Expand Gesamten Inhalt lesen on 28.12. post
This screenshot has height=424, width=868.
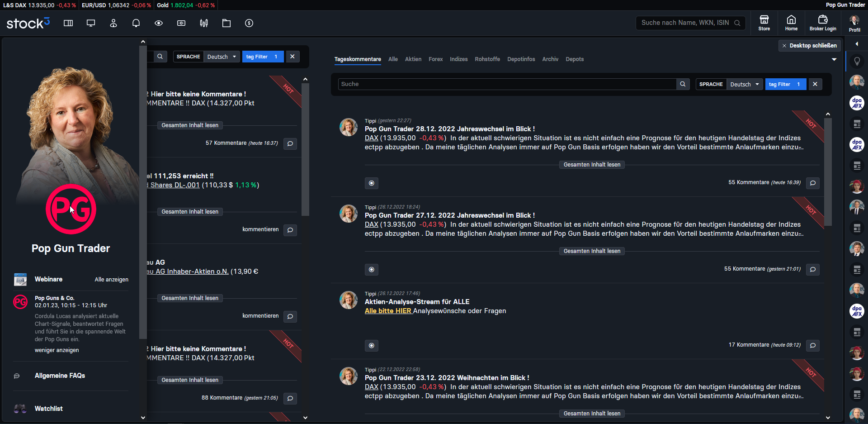[592, 165]
